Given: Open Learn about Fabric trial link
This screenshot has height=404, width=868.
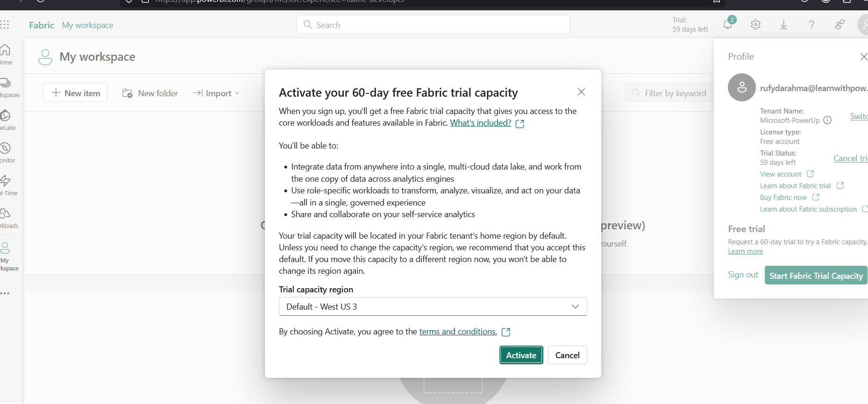Looking at the screenshot, I should pyautogui.click(x=796, y=186).
